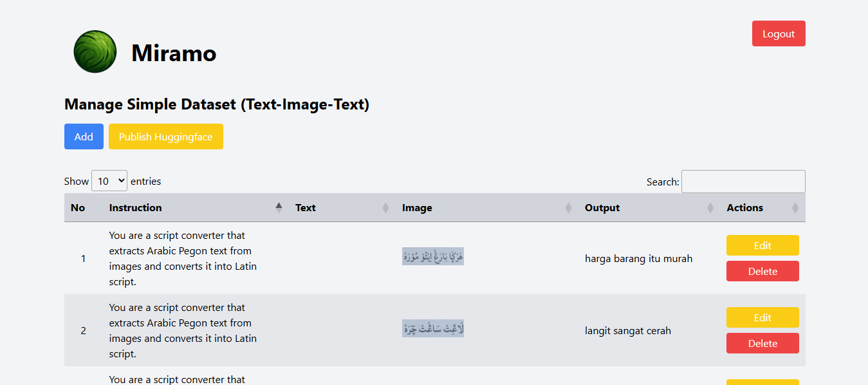Select the 'langit sangat cerah' output text

point(628,331)
